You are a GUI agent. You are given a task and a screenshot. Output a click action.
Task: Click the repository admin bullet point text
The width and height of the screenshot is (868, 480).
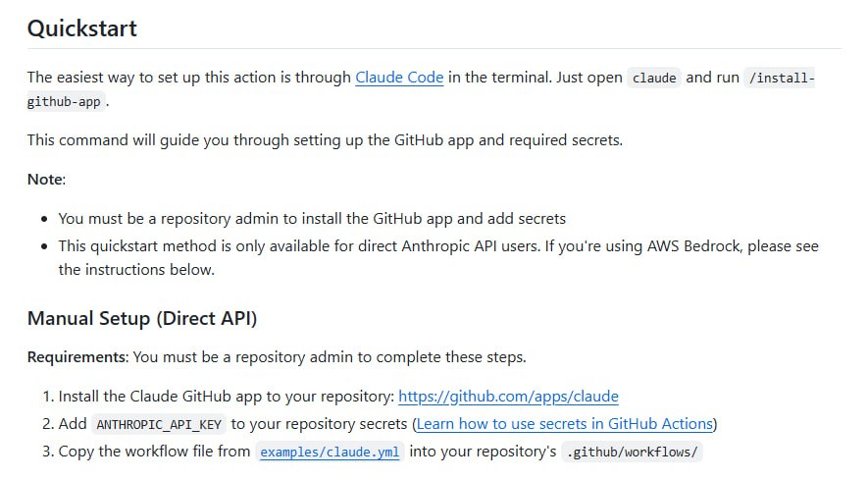[x=312, y=219]
